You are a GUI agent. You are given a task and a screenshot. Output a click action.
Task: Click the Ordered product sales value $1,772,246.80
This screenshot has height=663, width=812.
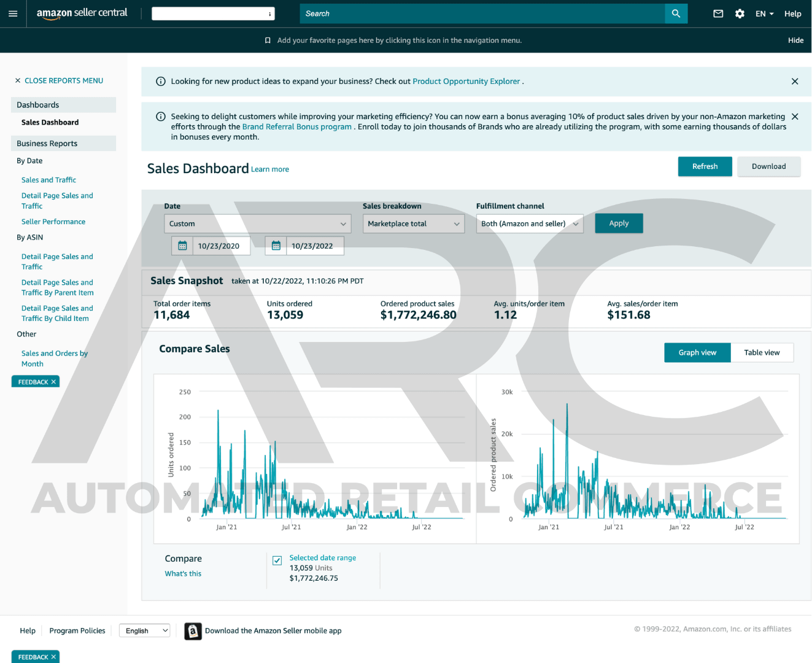coord(419,315)
